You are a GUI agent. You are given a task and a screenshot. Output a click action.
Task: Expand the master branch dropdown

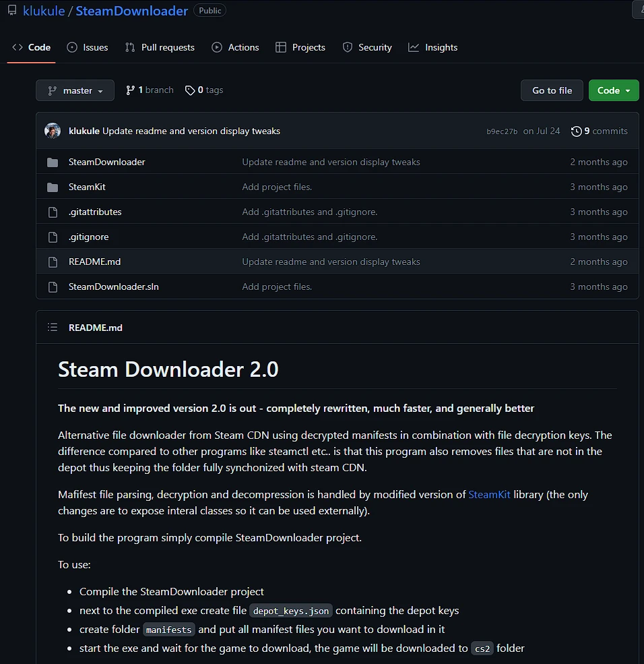click(75, 90)
